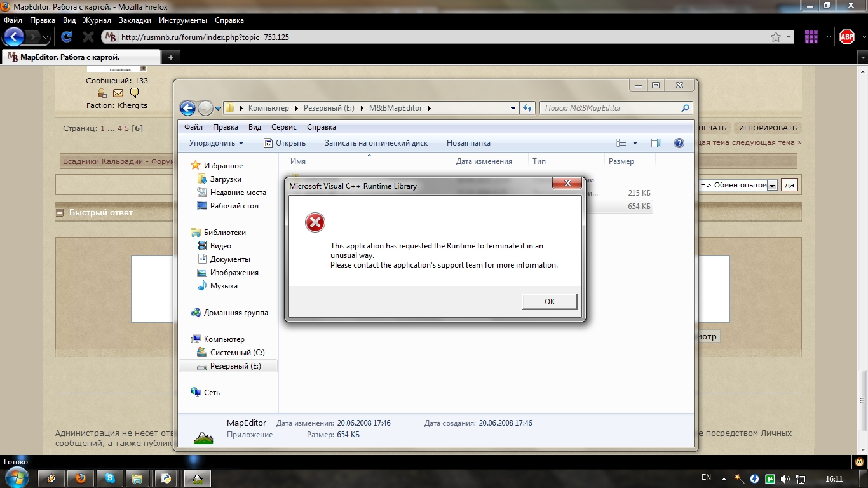Open the Журнал menu in Firefox
Image resolution: width=868 pixels, height=488 pixels.
[97, 20]
